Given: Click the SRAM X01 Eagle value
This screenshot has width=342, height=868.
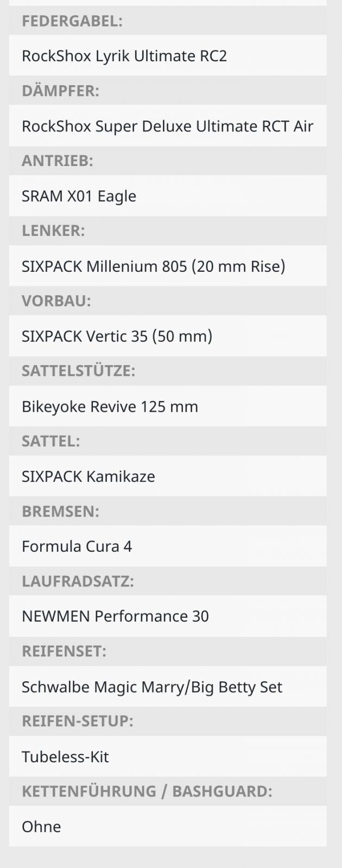Looking at the screenshot, I should pyautogui.click(x=79, y=196).
